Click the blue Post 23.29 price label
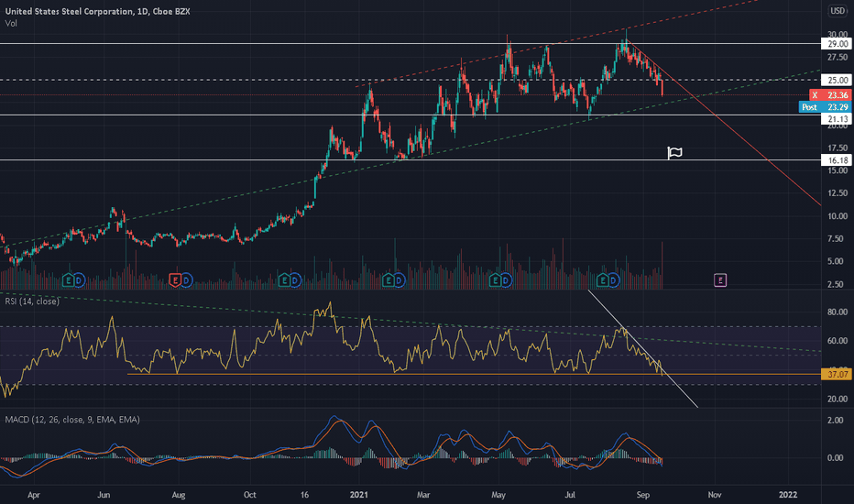 point(826,107)
